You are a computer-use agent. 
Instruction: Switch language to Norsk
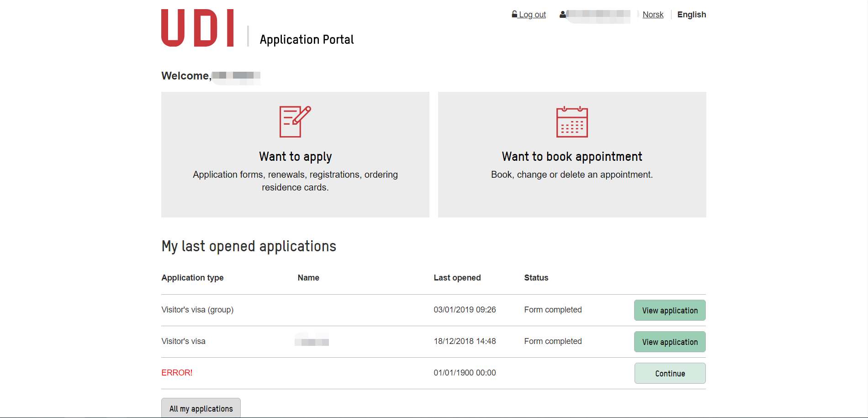tap(653, 15)
